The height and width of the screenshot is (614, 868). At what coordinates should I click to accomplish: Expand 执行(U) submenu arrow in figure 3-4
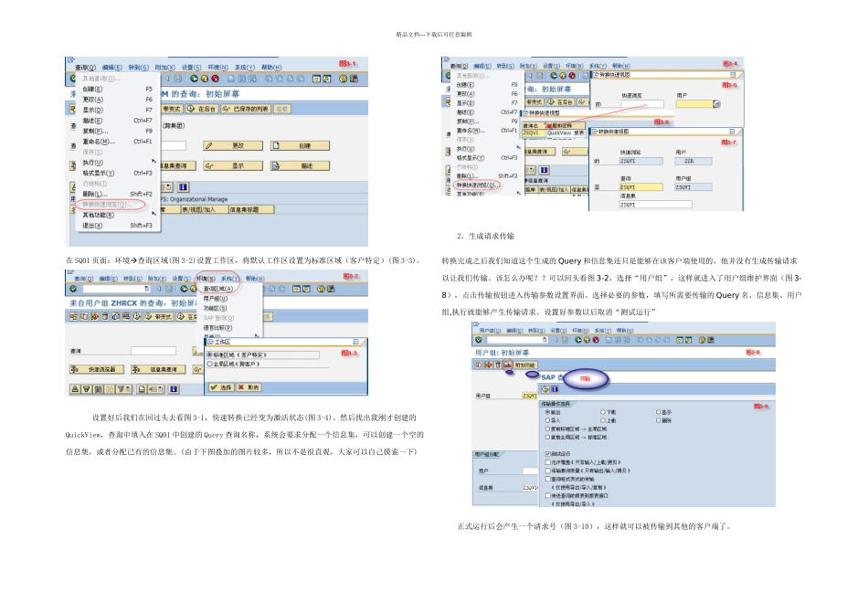(x=519, y=148)
